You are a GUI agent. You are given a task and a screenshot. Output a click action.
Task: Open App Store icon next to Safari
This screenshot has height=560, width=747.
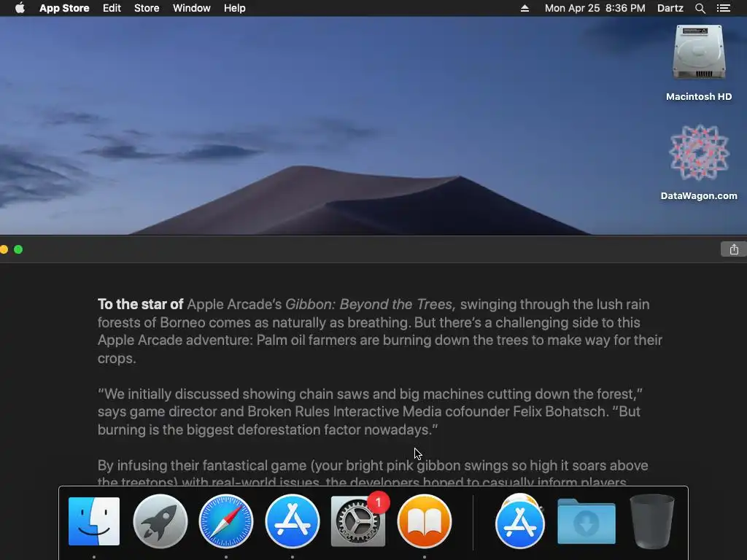(x=292, y=521)
